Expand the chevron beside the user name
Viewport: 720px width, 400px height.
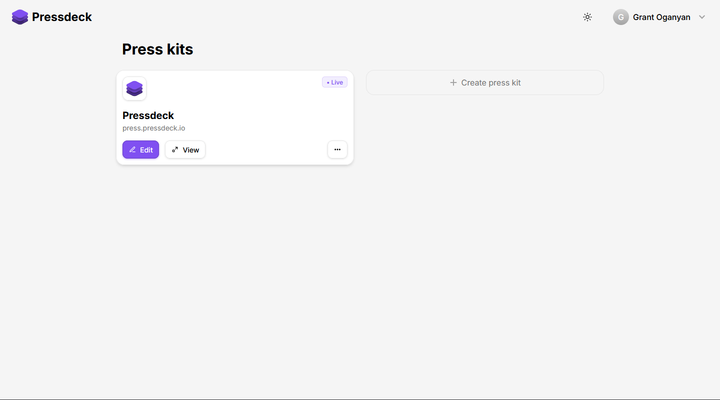coord(702,17)
